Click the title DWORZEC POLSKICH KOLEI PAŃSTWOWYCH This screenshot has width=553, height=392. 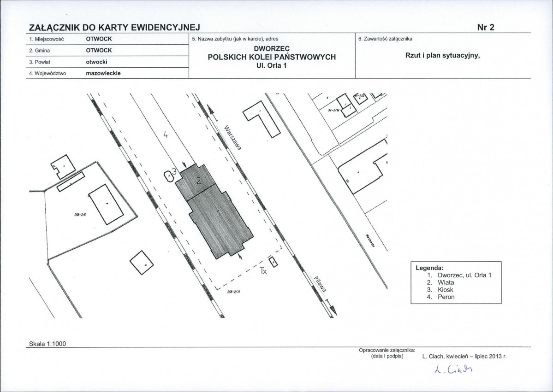(x=272, y=53)
